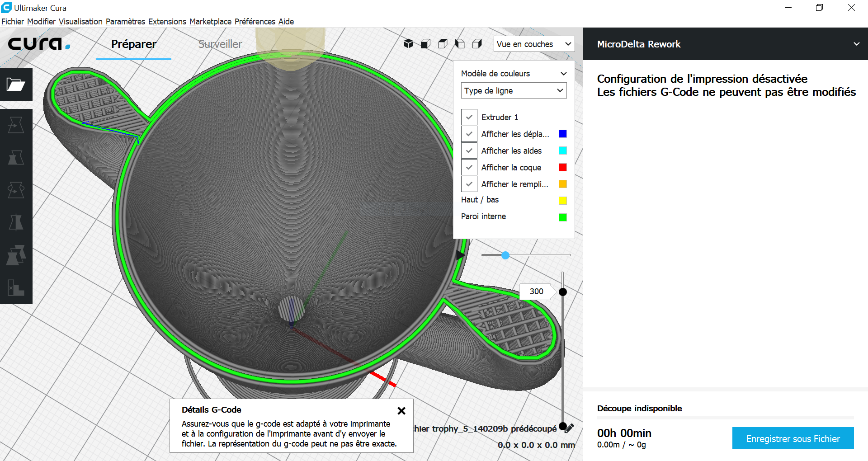Click the Haut / bas legend label
The height and width of the screenshot is (461, 868).
(480, 200)
